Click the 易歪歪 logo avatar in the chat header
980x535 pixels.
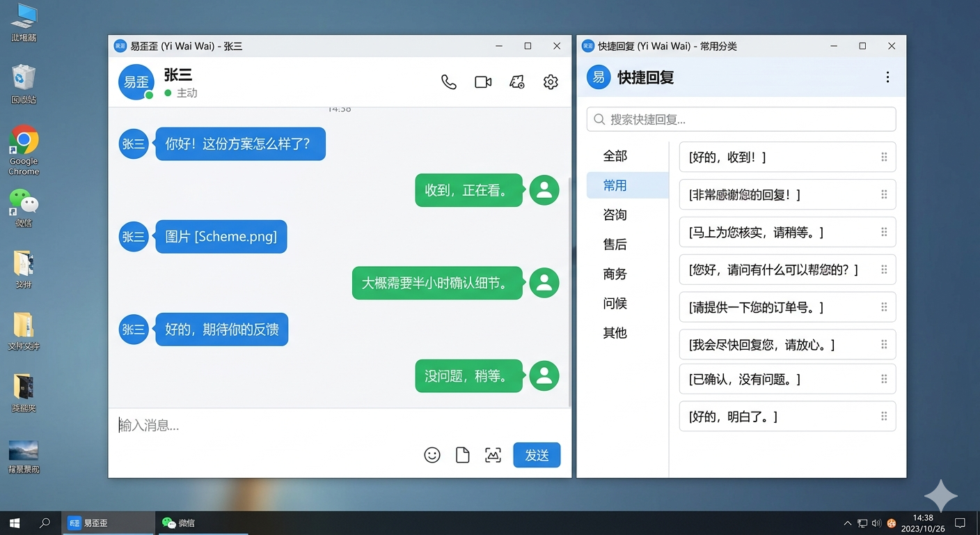pyautogui.click(x=136, y=82)
